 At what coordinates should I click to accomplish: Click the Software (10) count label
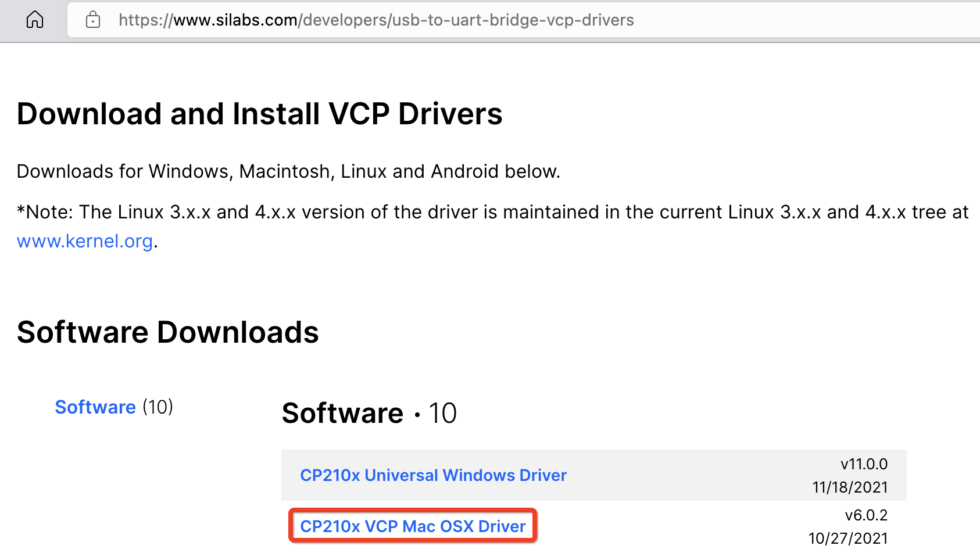[158, 407]
